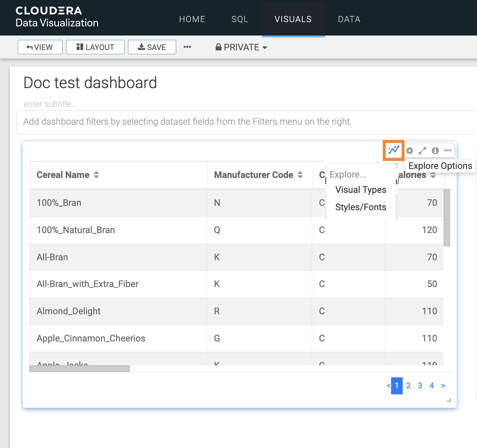Open the toolbar ellipsis menu beside Save
477x448 pixels.
(187, 47)
